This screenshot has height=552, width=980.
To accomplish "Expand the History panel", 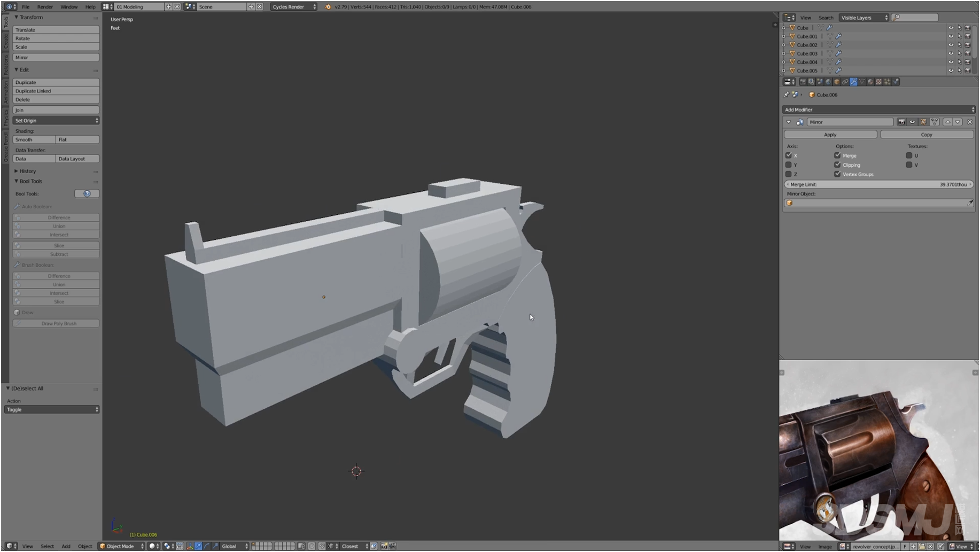I will click(27, 171).
